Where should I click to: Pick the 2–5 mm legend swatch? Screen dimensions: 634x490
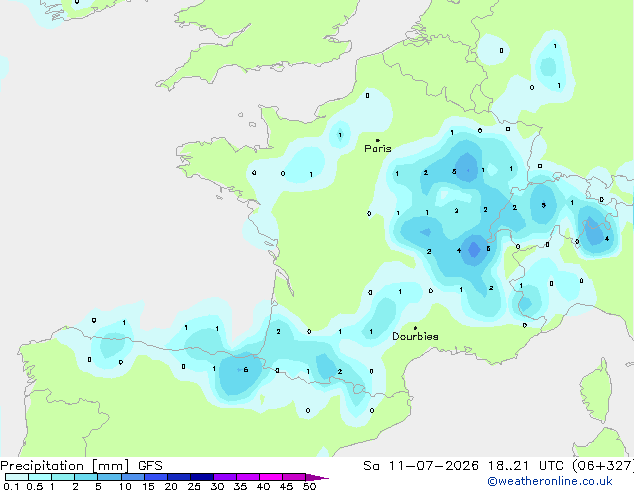click(86, 477)
